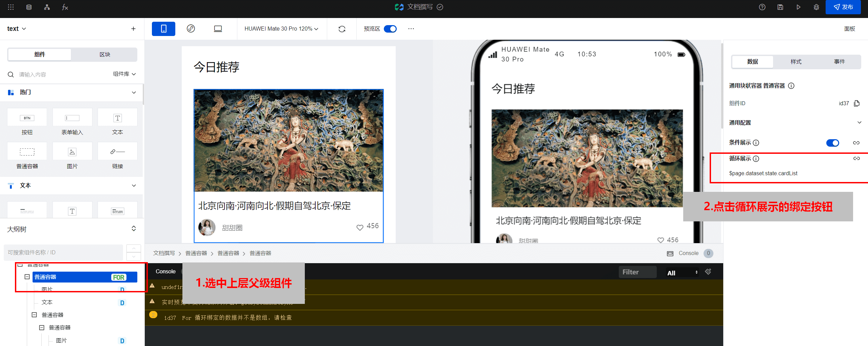Click the saved-status check icon beside 文档撰写
Screen dimensions: 868x346
(440, 7)
